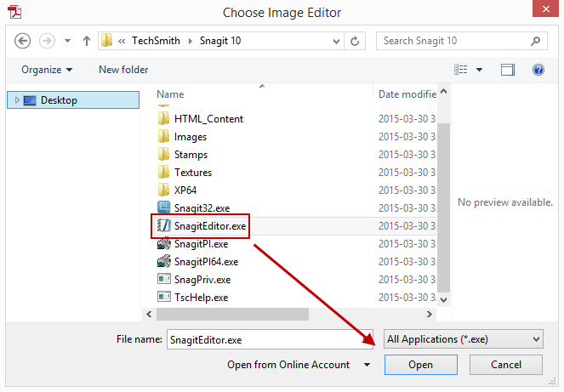Click the TechSmith breadcrumb
The width and height of the screenshot is (564, 392).
156,41
